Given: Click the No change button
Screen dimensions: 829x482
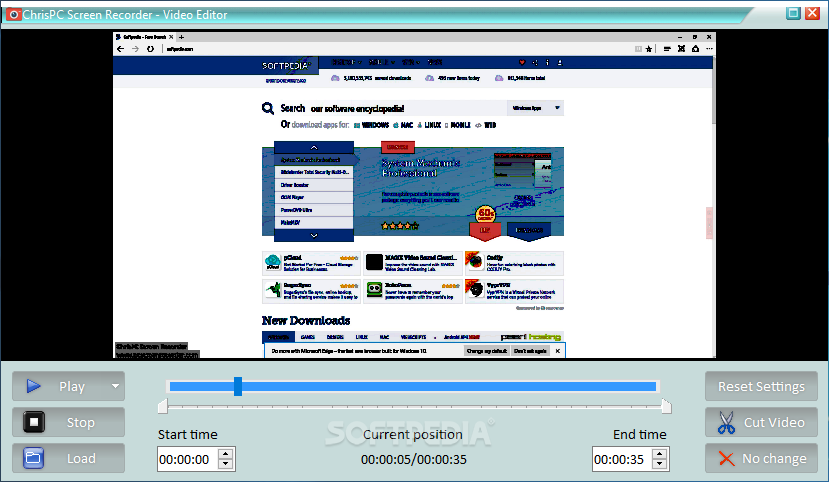Looking at the screenshot, I should pyautogui.click(x=761, y=458).
